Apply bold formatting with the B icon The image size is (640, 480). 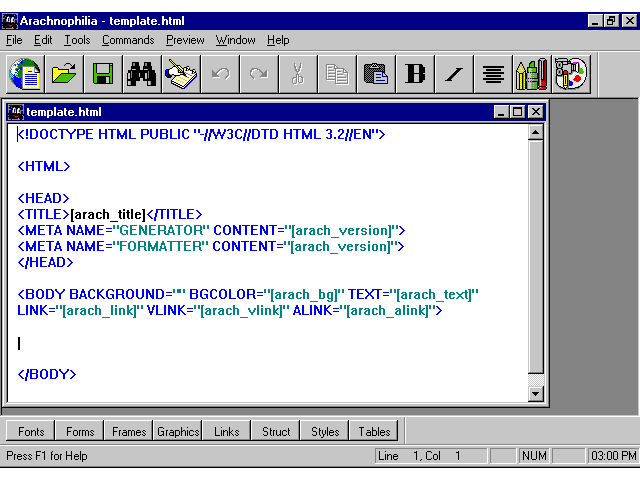[x=414, y=73]
